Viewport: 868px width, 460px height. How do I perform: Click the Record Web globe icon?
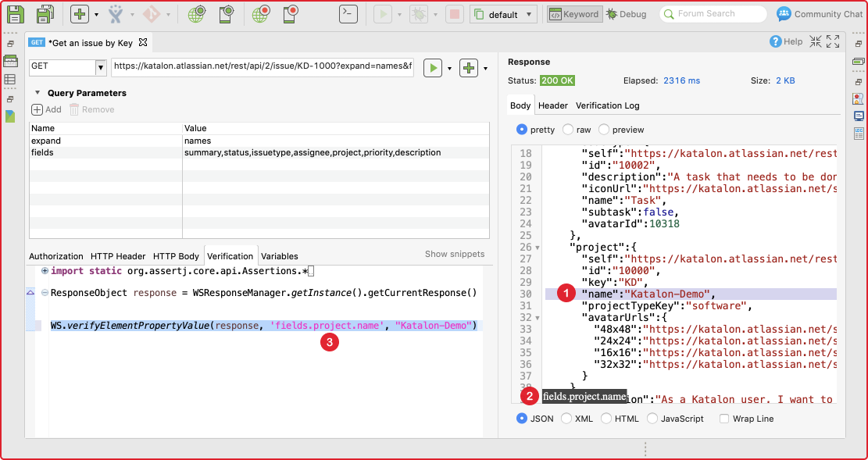point(262,14)
